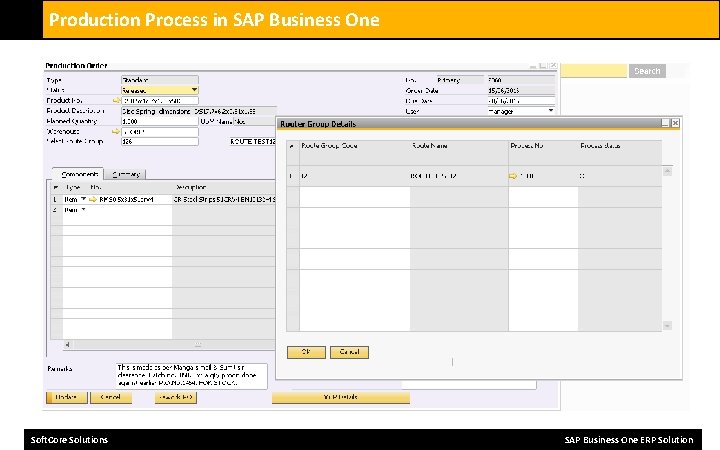Close the Router Group Details window
The image size is (720, 450).
pos(675,123)
